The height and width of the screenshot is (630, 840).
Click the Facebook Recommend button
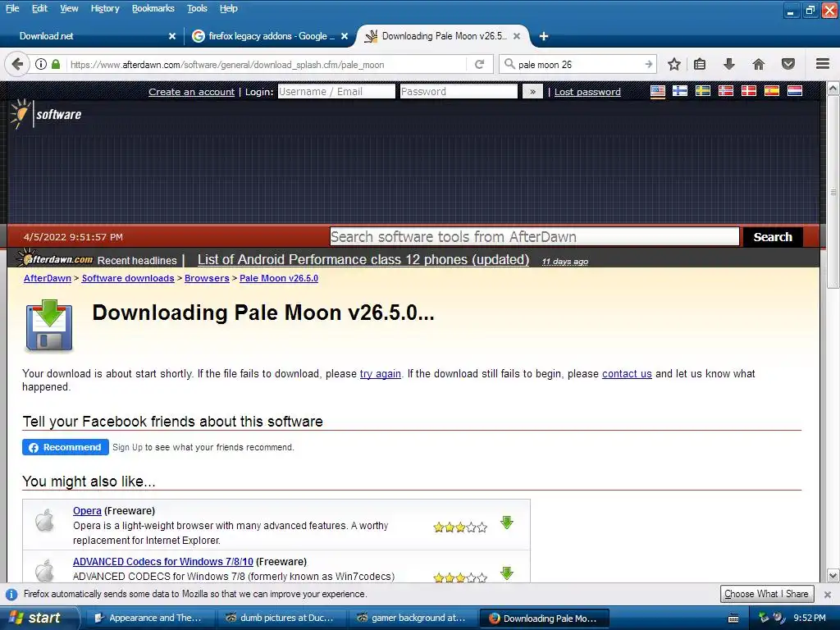click(66, 447)
